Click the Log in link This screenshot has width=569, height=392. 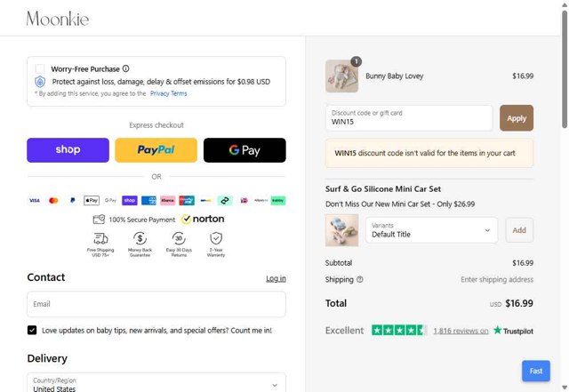click(x=276, y=278)
